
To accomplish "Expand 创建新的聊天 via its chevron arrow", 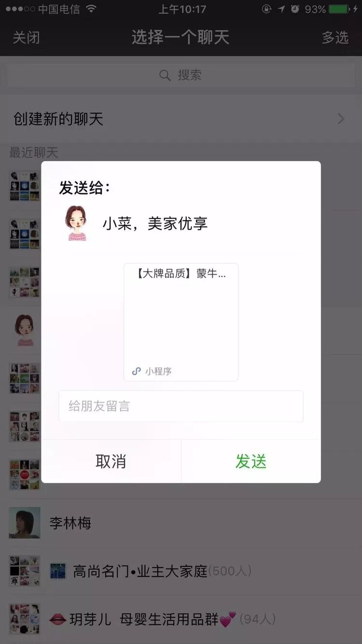I will pos(341,119).
